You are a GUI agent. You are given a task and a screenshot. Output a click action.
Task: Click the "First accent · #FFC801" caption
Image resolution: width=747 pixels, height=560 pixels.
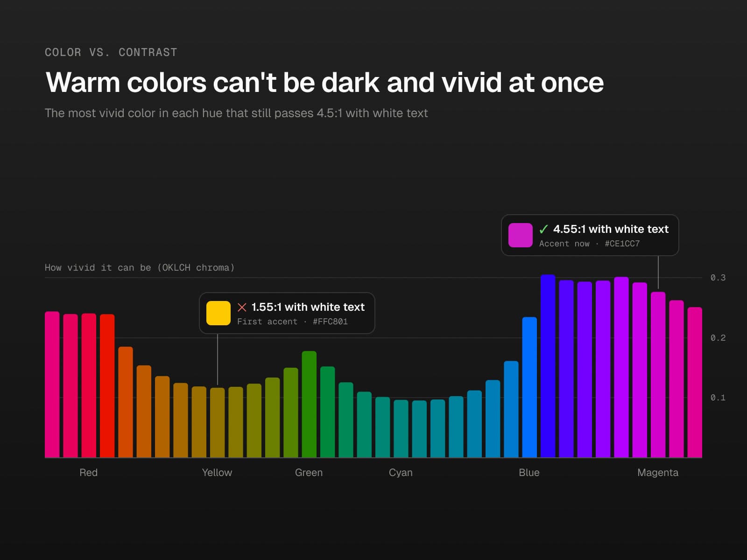coord(292,322)
